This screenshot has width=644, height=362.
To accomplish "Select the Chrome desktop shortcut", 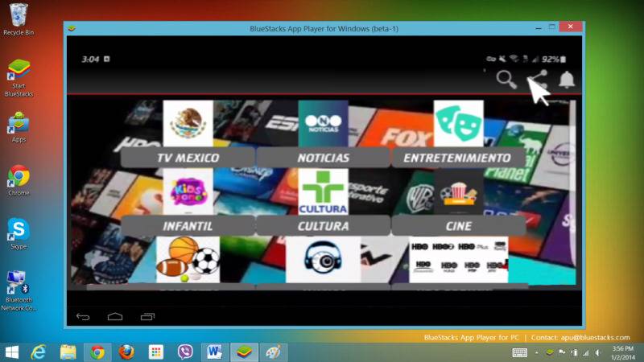I will click(x=19, y=180).
